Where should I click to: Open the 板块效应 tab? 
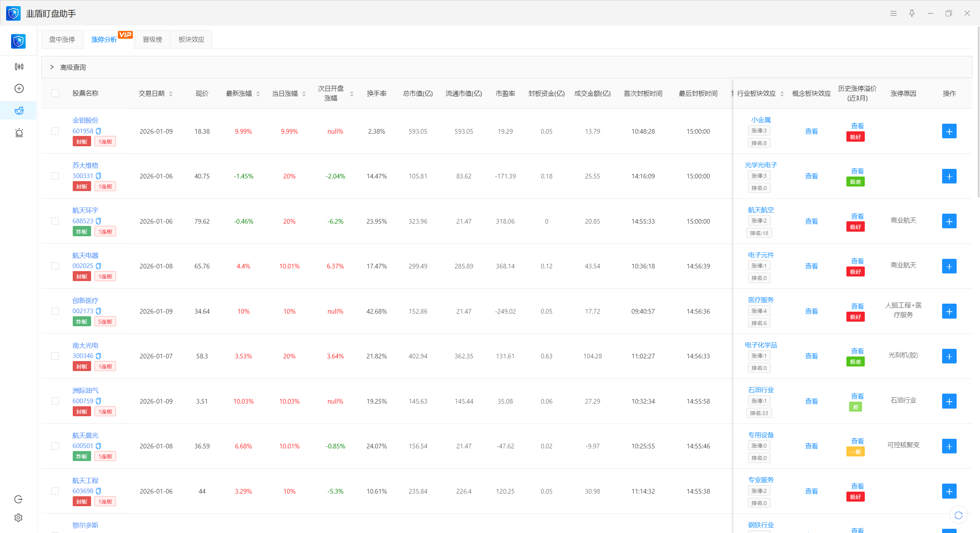tap(191, 39)
